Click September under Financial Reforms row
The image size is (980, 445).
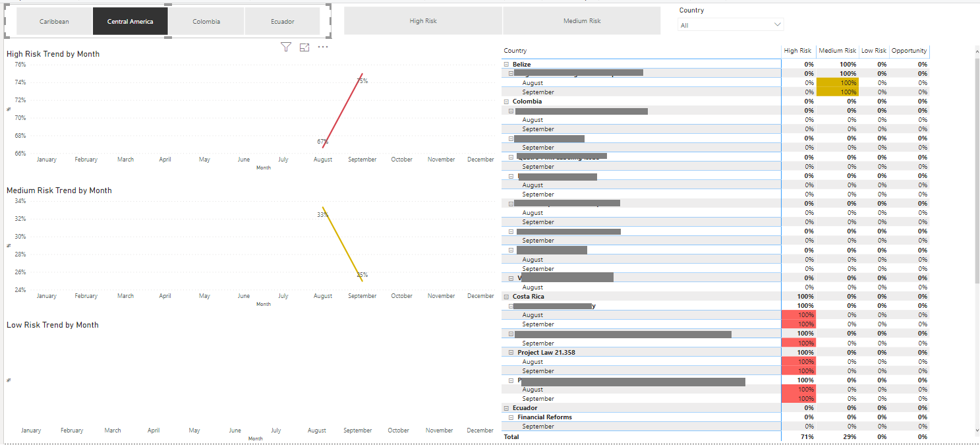538,427
